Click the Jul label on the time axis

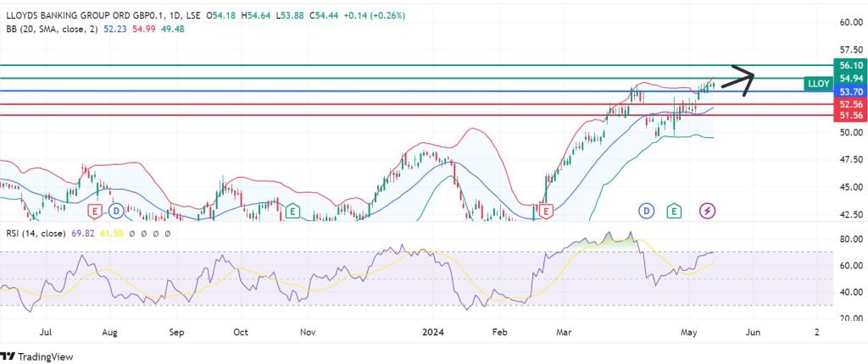click(47, 333)
